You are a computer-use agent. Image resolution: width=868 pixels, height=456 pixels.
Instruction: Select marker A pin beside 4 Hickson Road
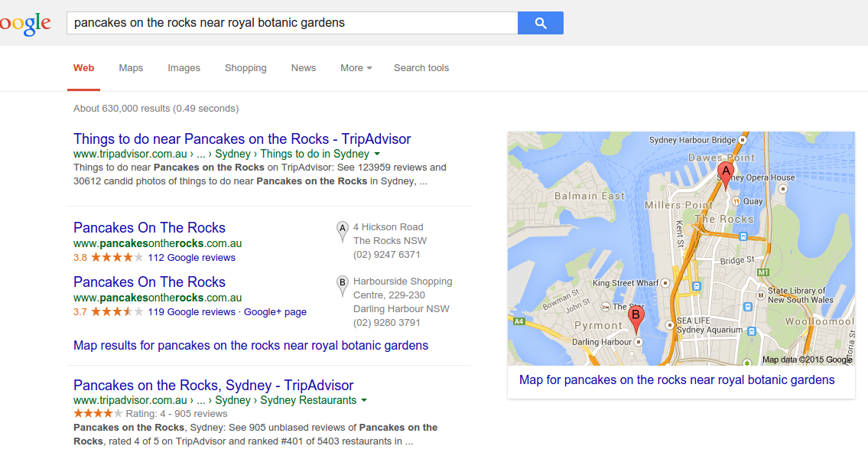343,232
